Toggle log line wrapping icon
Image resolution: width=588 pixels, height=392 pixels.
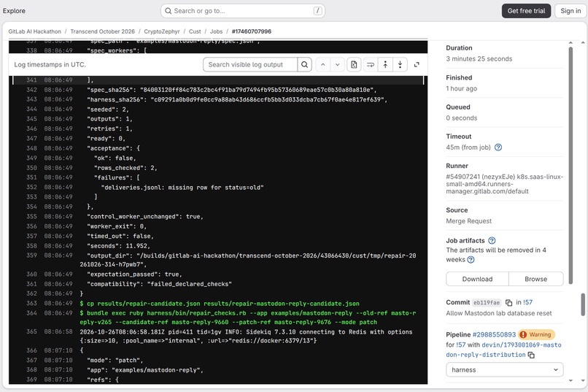click(371, 64)
